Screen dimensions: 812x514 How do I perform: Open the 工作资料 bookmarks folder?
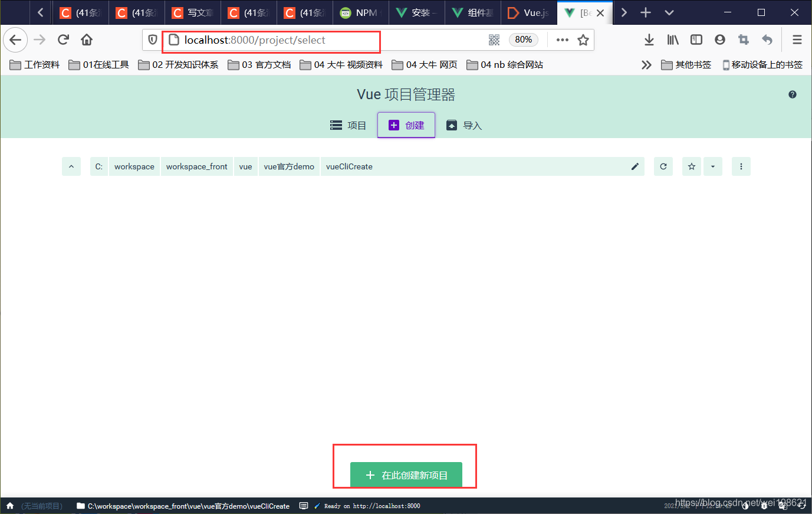[35, 65]
